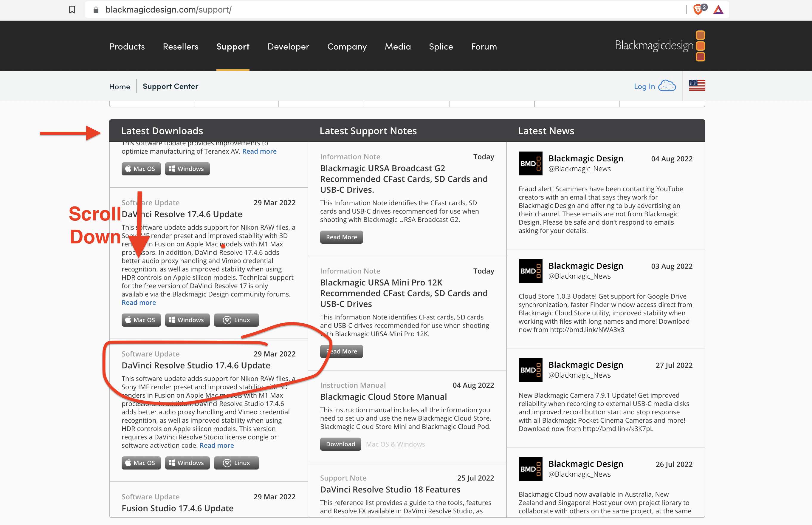Viewport: 812px width, 525px height.
Task: Click the bookmark icon beside the address bar
Action: (x=72, y=10)
